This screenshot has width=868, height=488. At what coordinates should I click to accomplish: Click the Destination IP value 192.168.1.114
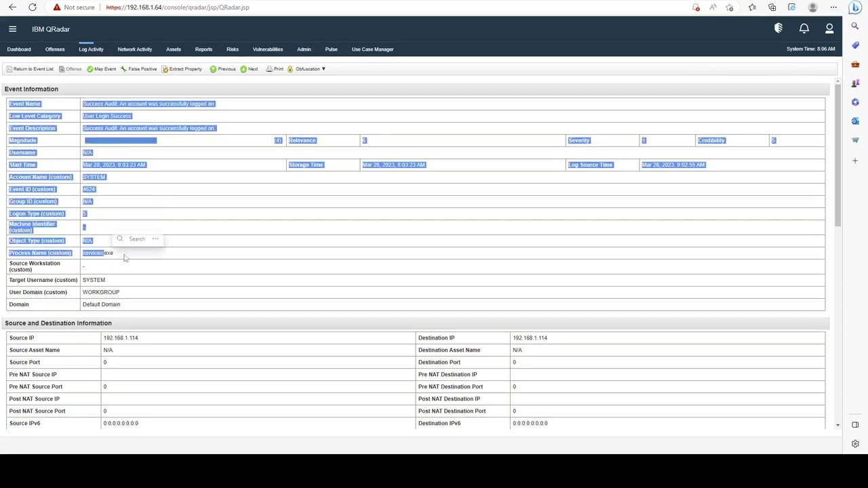click(530, 338)
